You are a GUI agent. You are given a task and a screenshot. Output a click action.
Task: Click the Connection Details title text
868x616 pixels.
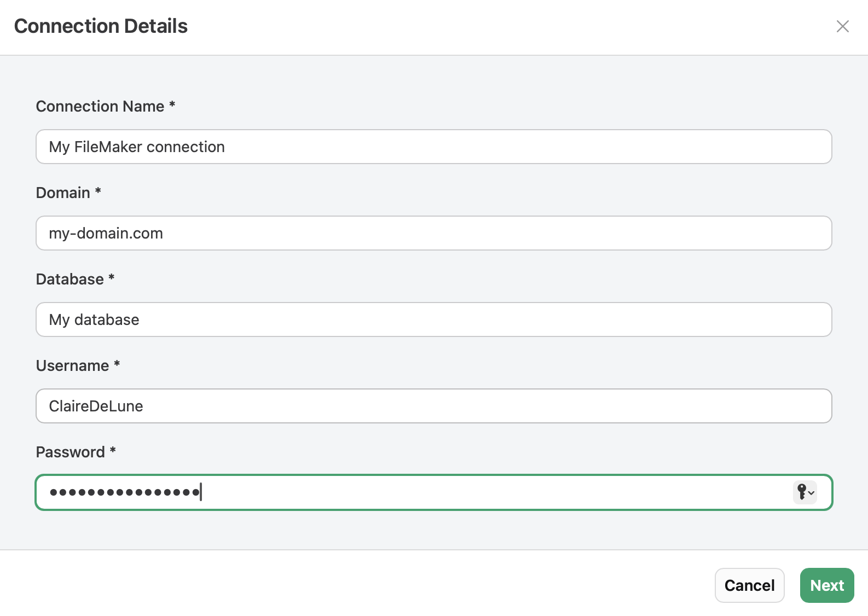click(100, 26)
